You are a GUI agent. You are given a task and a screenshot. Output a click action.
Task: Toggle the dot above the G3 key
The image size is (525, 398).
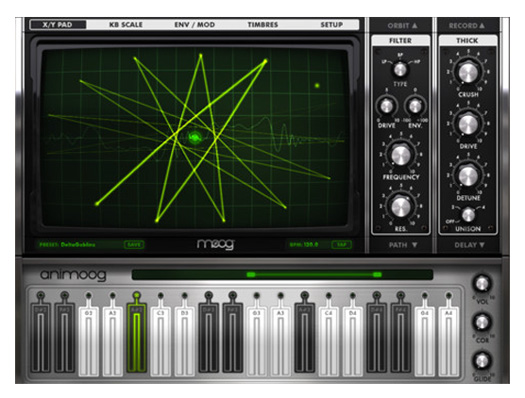coord(256,296)
